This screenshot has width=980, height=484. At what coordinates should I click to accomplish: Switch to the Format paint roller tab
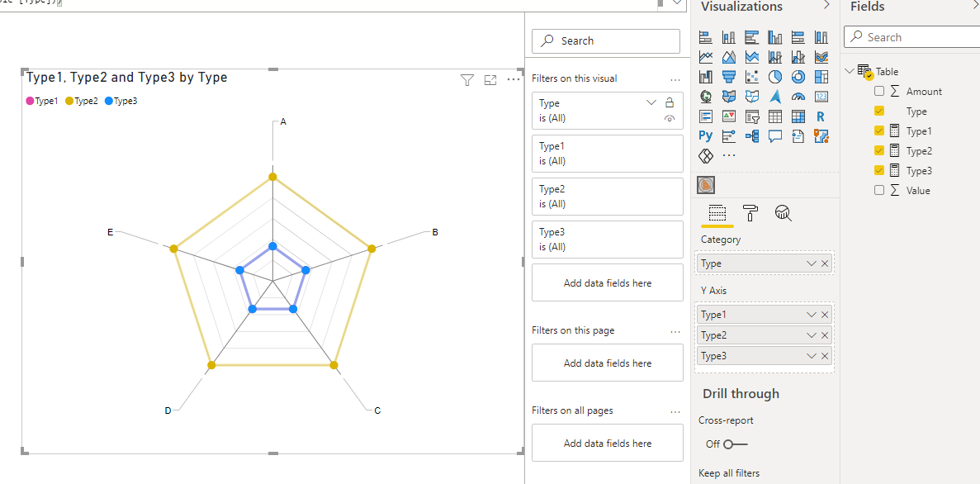tap(750, 213)
